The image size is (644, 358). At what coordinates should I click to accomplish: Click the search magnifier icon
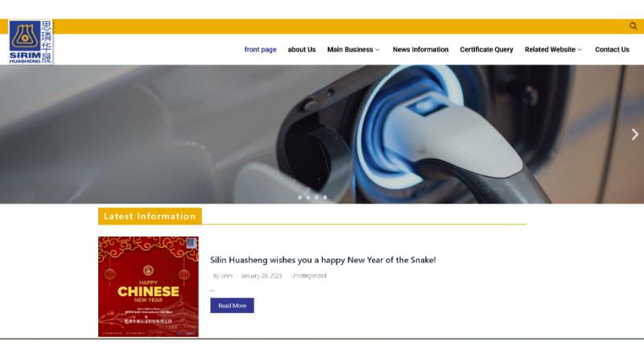point(633,27)
